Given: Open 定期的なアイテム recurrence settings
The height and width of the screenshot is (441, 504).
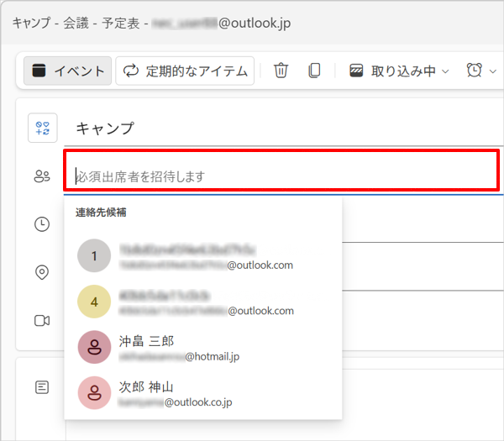Looking at the screenshot, I should pos(185,71).
